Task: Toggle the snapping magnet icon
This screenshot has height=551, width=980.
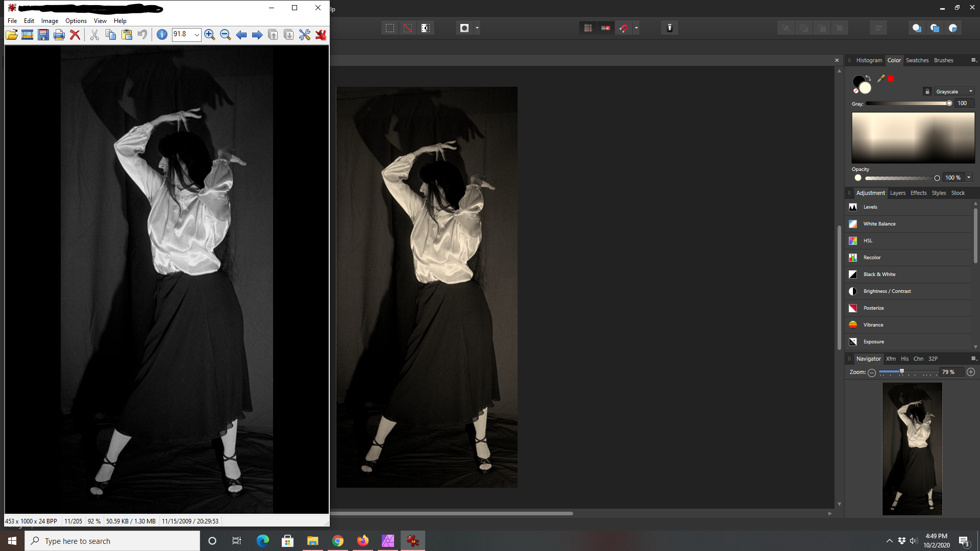Action: [x=624, y=28]
